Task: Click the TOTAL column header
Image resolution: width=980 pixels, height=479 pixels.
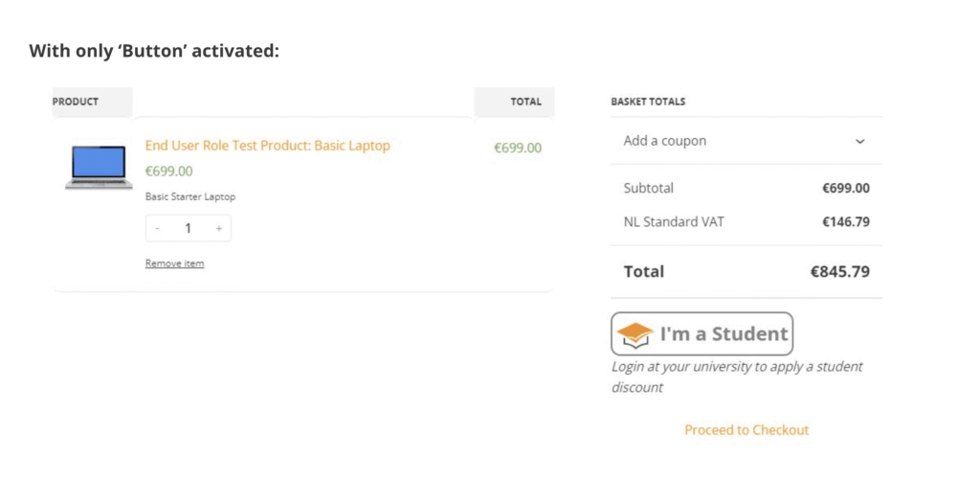Action: click(x=525, y=102)
